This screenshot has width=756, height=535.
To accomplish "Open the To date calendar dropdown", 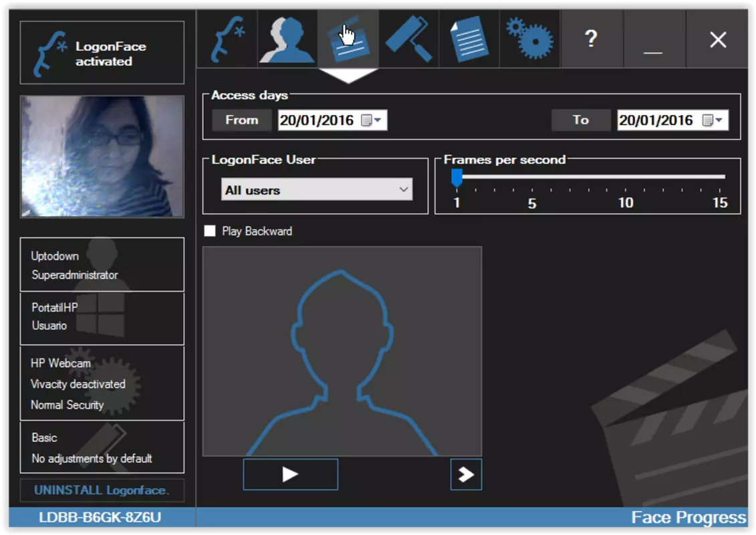I will point(713,120).
